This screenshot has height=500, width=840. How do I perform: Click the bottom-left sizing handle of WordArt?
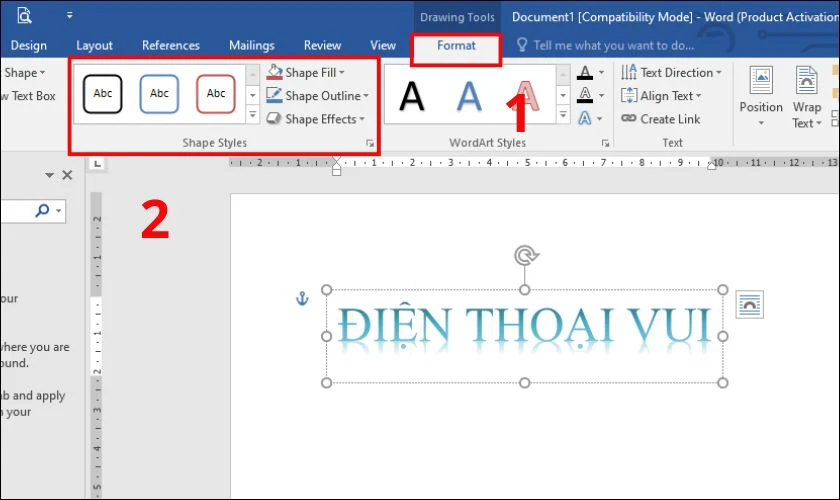pyautogui.click(x=326, y=383)
